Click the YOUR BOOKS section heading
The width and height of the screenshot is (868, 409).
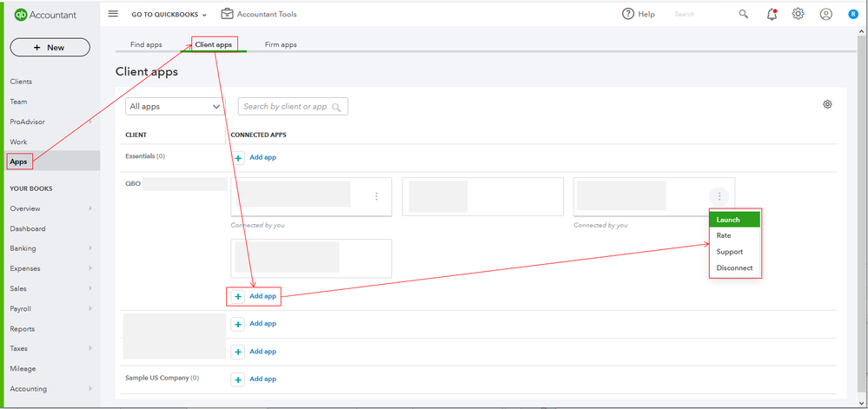coord(31,188)
